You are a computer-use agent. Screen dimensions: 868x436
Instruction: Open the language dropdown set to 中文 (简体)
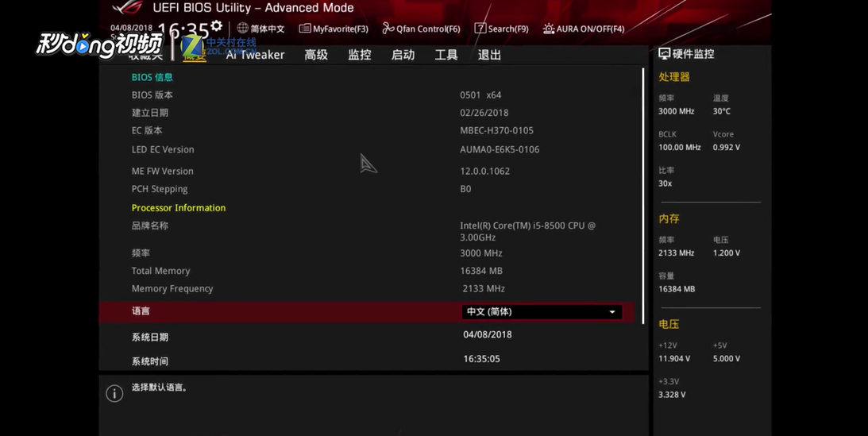(542, 311)
